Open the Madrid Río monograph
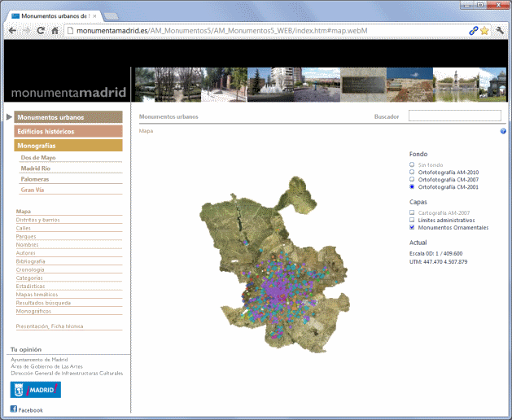 pyautogui.click(x=36, y=168)
